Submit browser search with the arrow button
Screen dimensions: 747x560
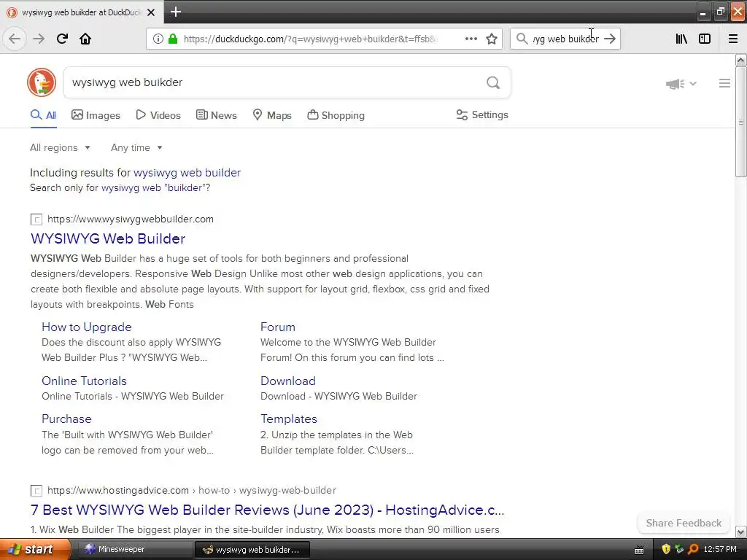610,39
